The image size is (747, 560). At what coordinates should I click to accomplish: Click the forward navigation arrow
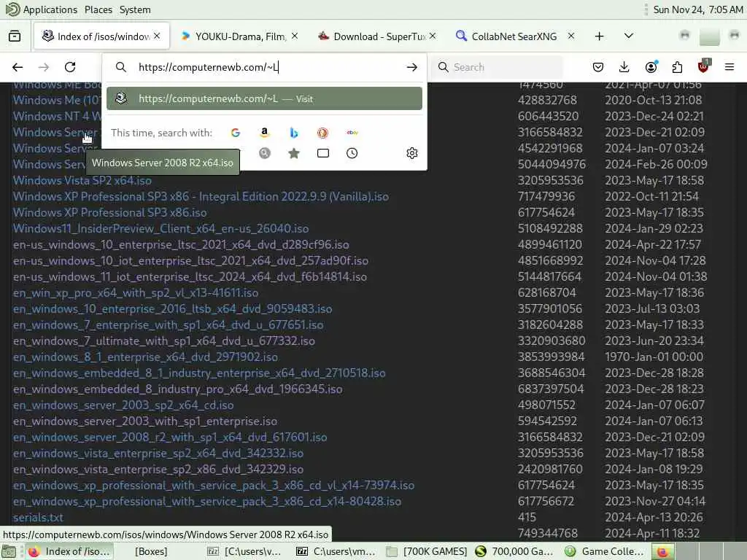tap(44, 67)
